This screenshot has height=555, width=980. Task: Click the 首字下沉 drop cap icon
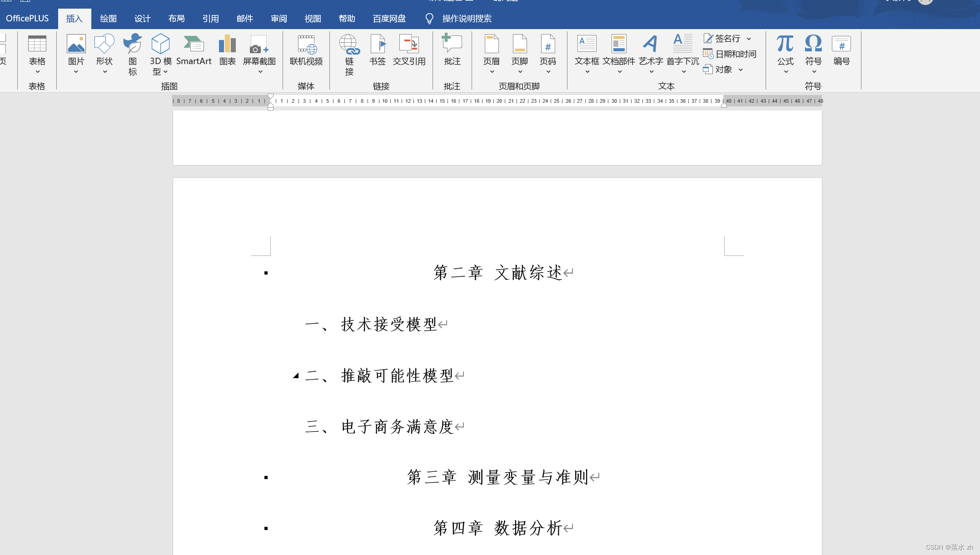pos(683,44)
